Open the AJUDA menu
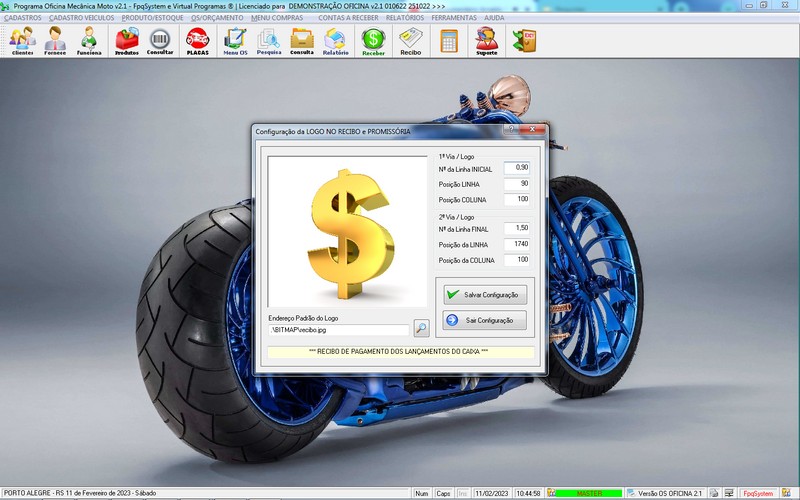This screenshot has width=800, height=500. [494, 18]
